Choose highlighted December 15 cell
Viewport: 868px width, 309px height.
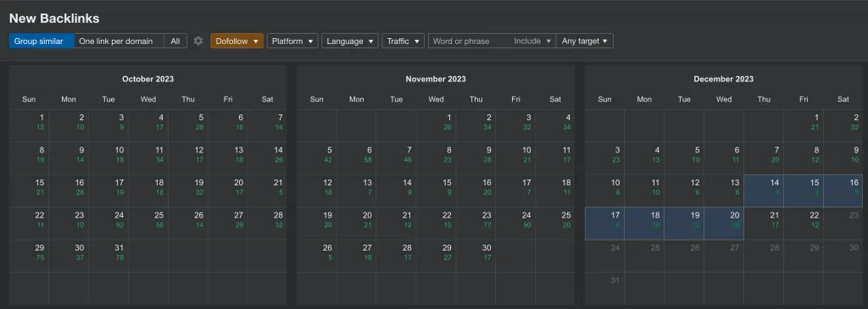tap(804, 190)
